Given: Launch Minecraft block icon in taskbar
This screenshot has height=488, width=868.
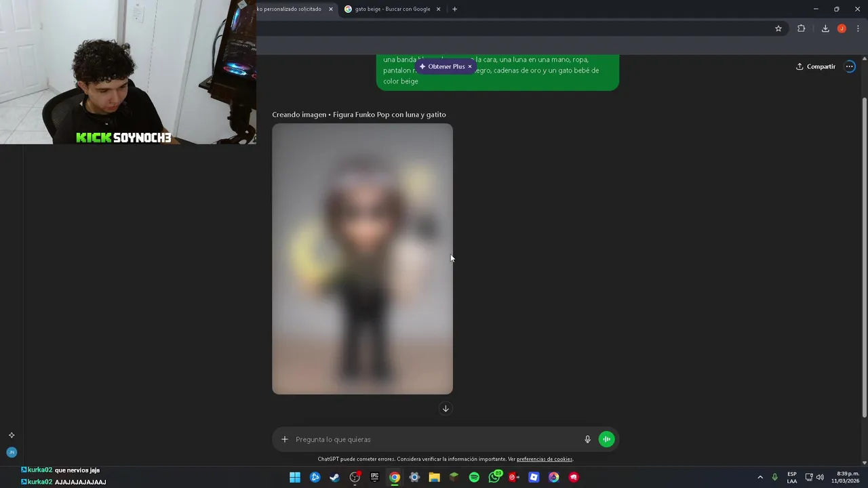Looking at the screenshot, I should click(x=454, y=477).
